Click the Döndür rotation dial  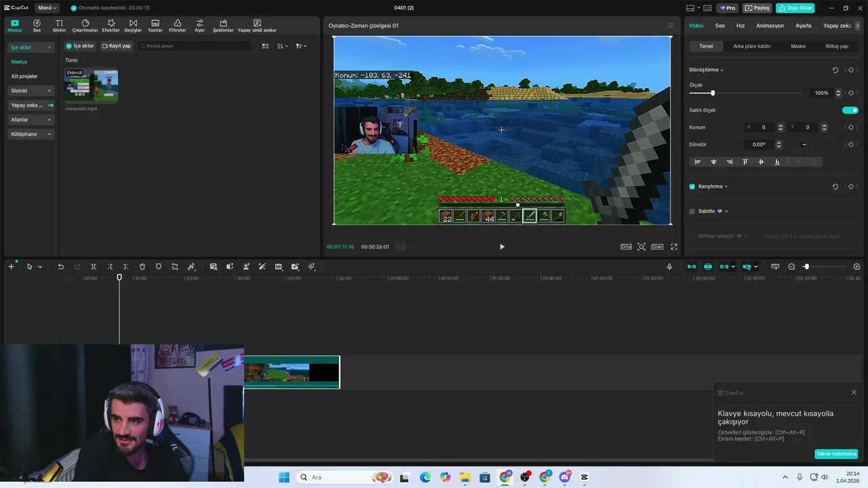804,144
